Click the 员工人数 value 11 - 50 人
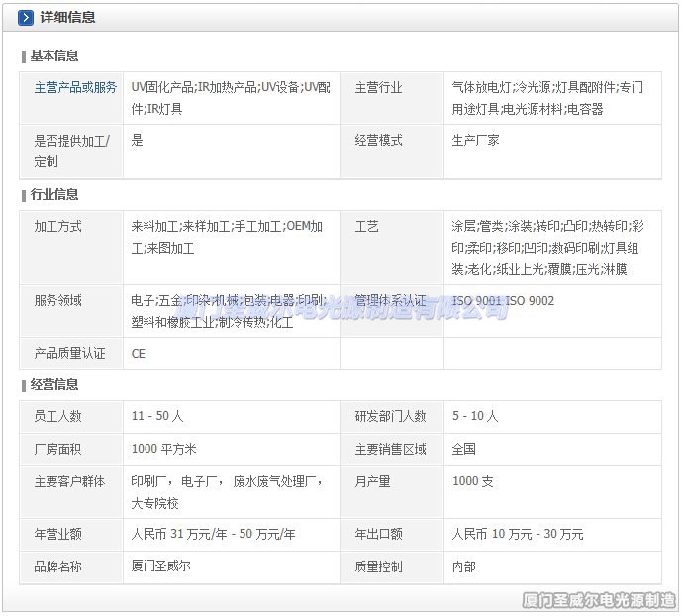The image size is (683, 616). tap(164, 416)
